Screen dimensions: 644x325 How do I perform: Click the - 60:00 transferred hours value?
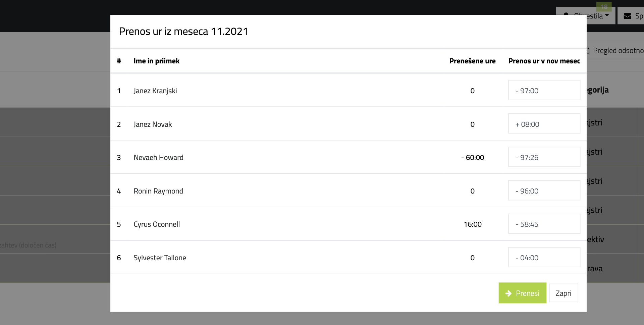472,158
